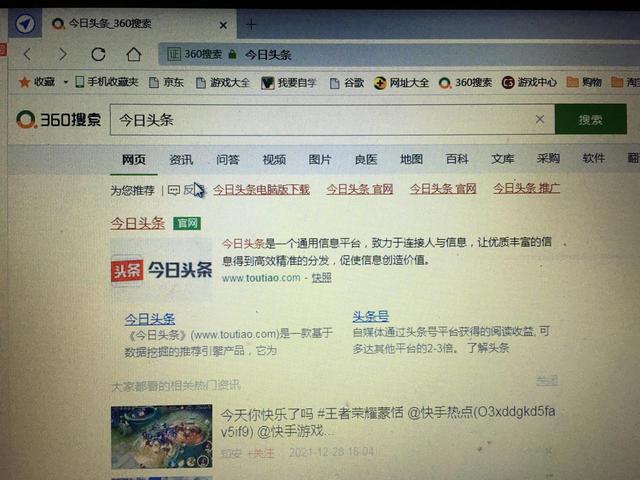The image size is (640, 480).
Task: Clear search text with the X icon
Action: point(540,119)
